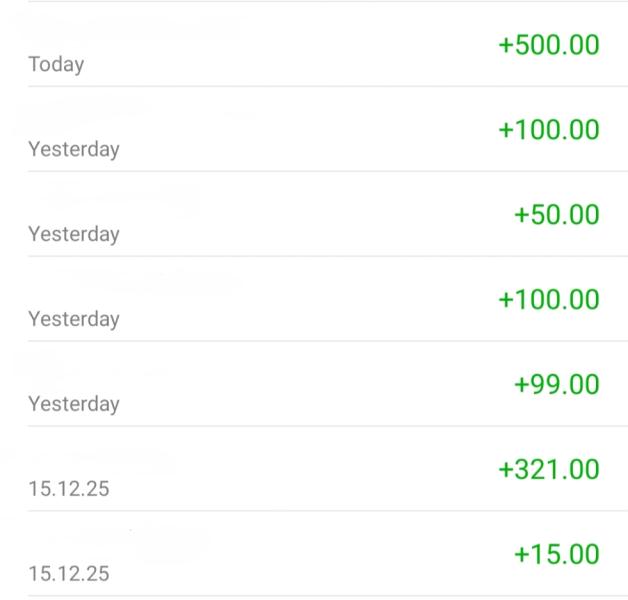Click the Yesterday label directly above the +99.00 row

(73, 320)
